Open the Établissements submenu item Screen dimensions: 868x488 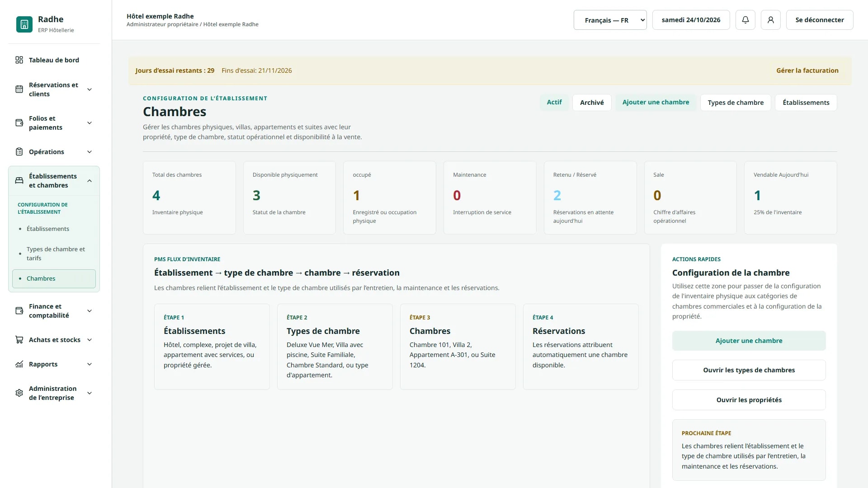click(54, 229)
